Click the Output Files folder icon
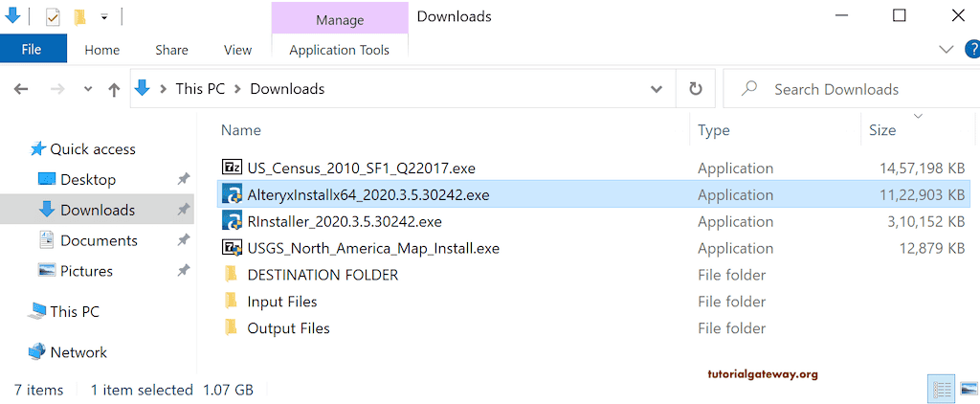980x404 pixels. (x=232, y=327)
